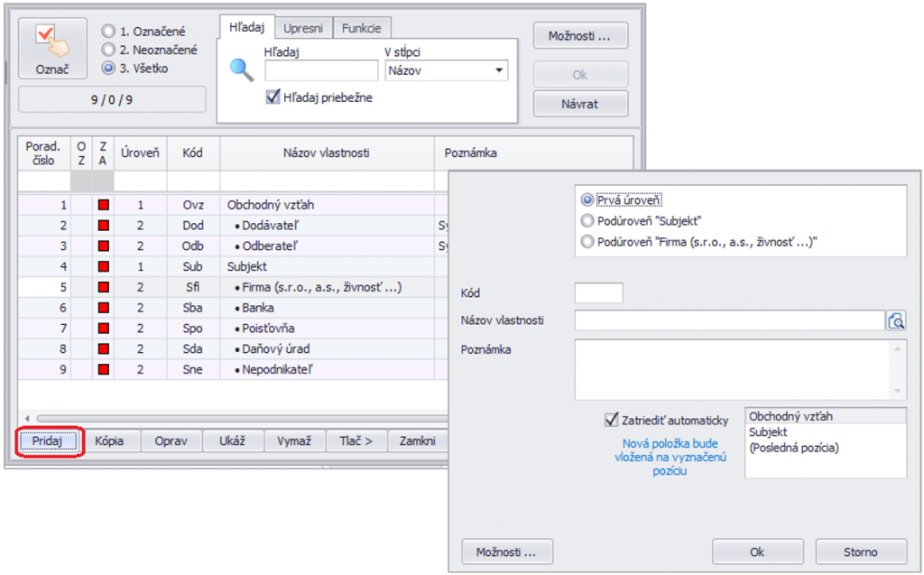Switch to the Upresni tab

303,28
